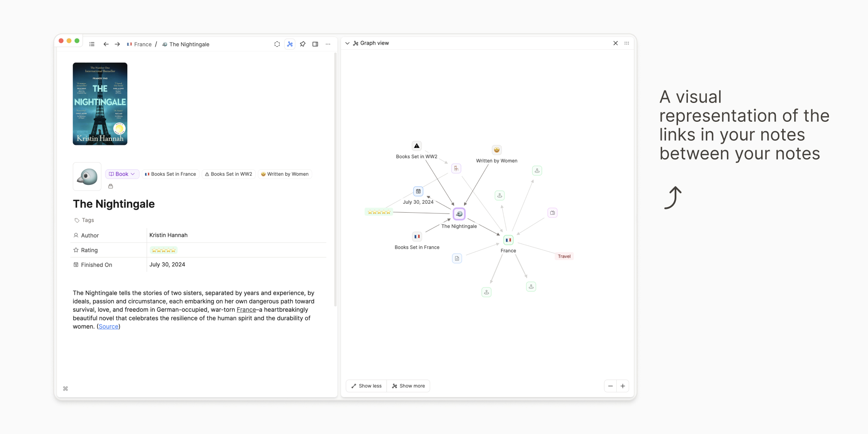Pin The Nightingale note
The image size is (868, 434).
point(303,44)
